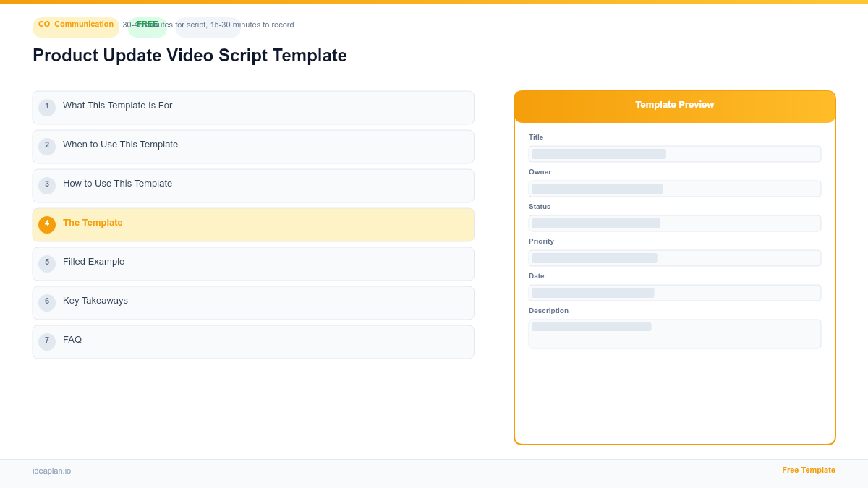The height and width of the screenshot is (488, 868).
Task: Click the 'Date' field label
Action: [x=537, y=276]
